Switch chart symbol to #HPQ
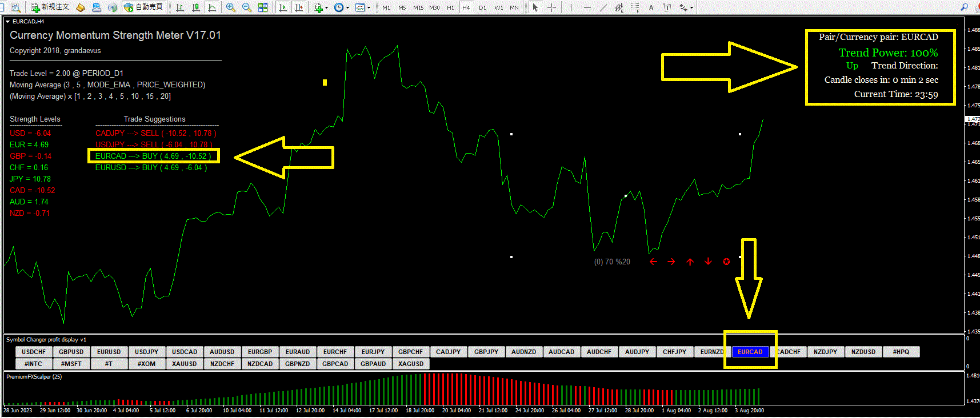The image size is (980, 418). [x=901, y=352]
